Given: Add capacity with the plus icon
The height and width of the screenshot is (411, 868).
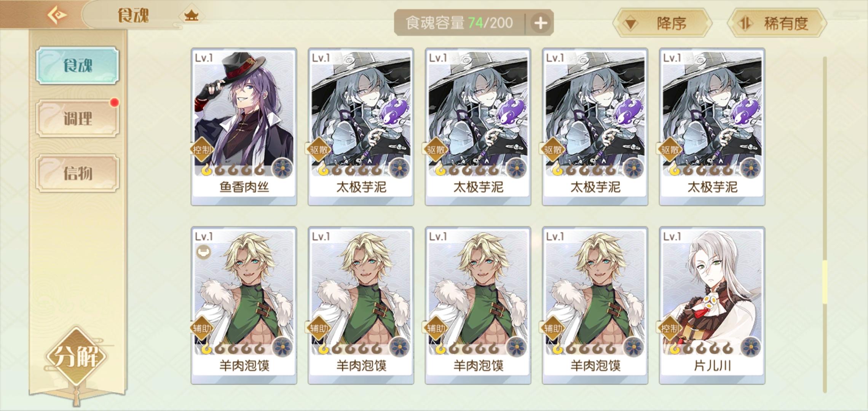Looking at the screenshot, I should [541, 23].
